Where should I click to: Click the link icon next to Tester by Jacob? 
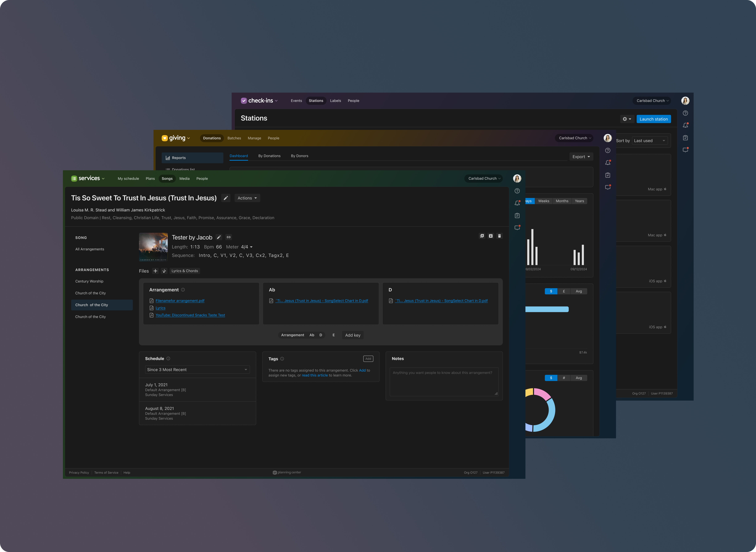pyautogui.click(x=229, y=237)
